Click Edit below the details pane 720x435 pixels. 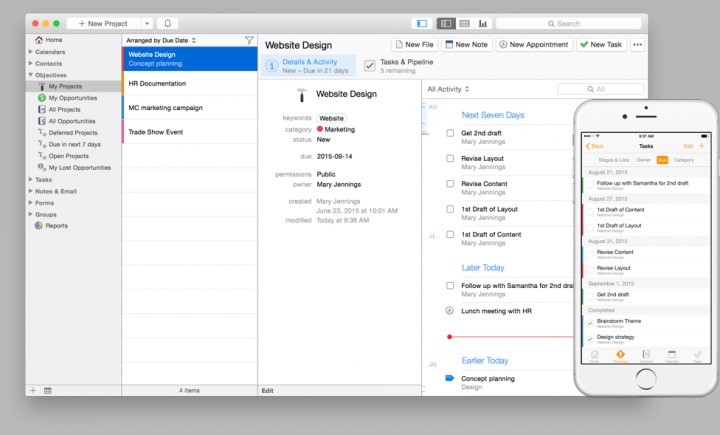tap(268, 390)
